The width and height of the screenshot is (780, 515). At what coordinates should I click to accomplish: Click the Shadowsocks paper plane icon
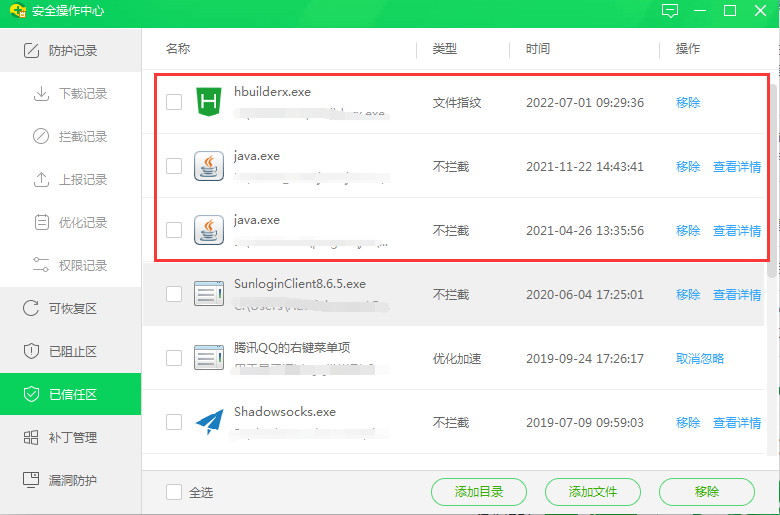coord(209,422)
